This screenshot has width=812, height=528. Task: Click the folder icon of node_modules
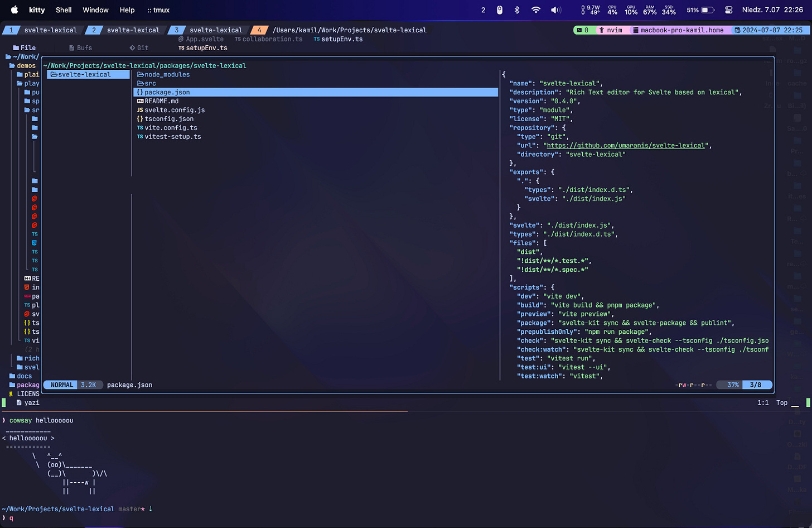pyautogui.click(x=141, y=74)
